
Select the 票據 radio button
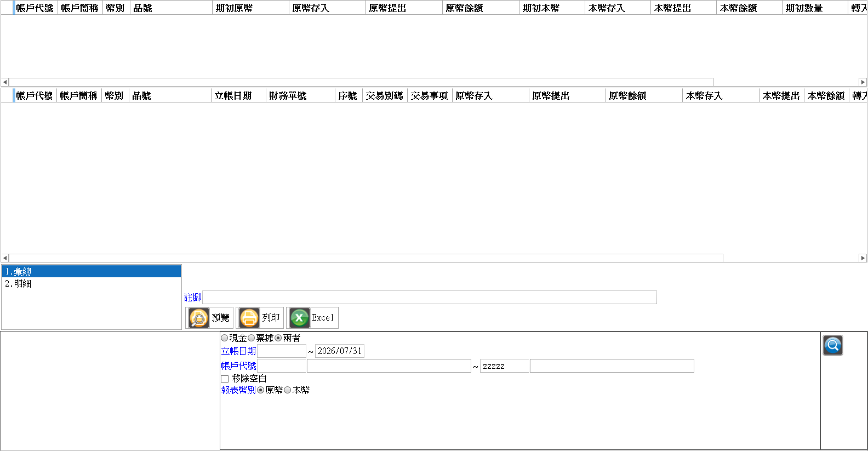point(252,338)
